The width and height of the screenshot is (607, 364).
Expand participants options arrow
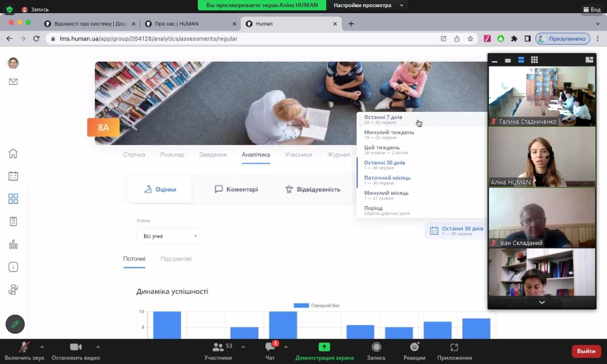243,347
